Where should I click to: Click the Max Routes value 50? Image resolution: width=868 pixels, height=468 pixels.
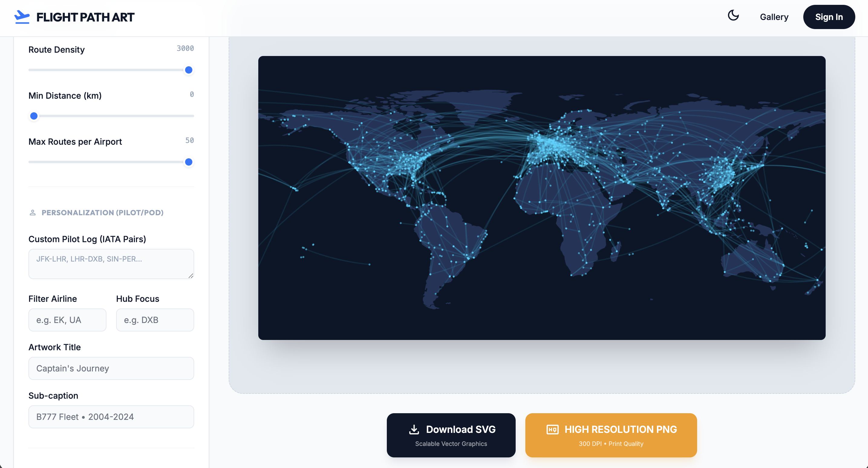pyautogui.click(x=190, y=140)
